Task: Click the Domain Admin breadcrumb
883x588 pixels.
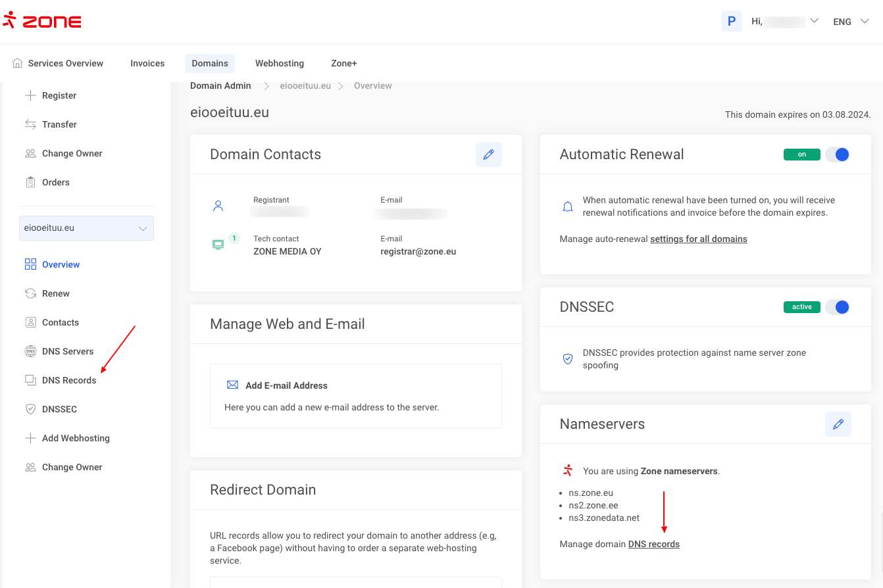Action: point(220,86)
